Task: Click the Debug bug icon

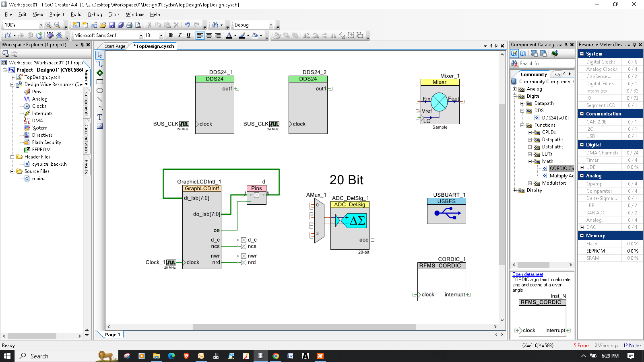Action: [x=59, y=35]
